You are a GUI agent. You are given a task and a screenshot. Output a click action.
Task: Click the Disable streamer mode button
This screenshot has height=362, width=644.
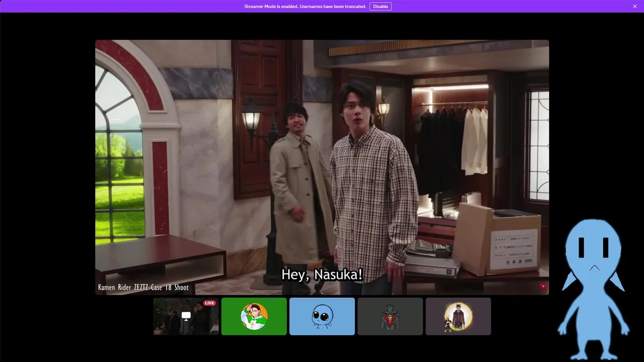coord(380,7)
